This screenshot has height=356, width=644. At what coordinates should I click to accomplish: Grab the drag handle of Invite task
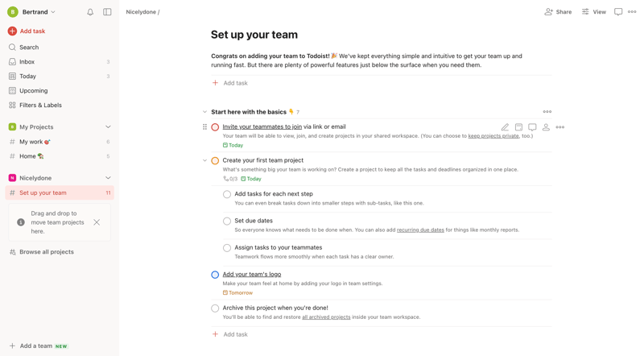204,127
